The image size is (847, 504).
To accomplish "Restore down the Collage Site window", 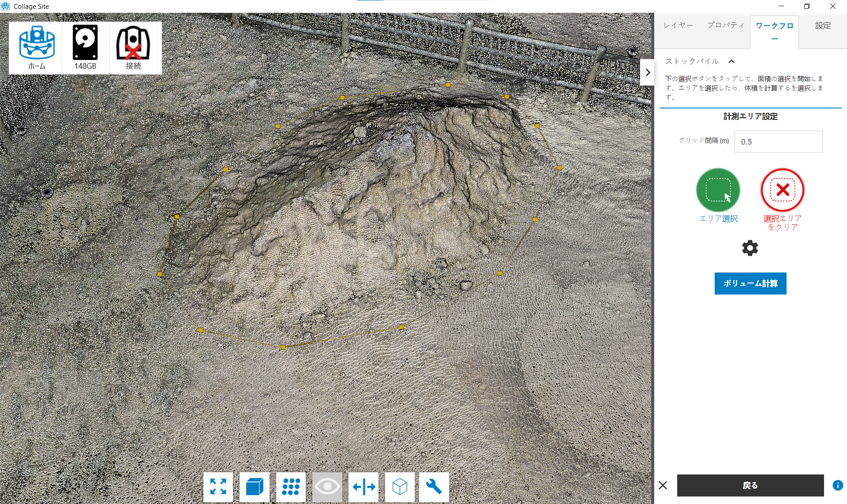I will point(807,6).
